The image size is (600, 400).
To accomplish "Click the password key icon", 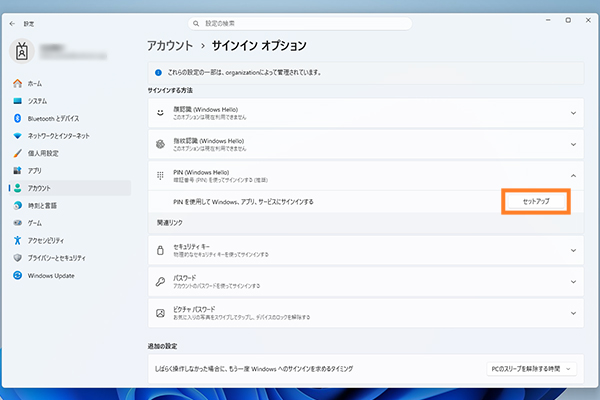I will 160,282.
